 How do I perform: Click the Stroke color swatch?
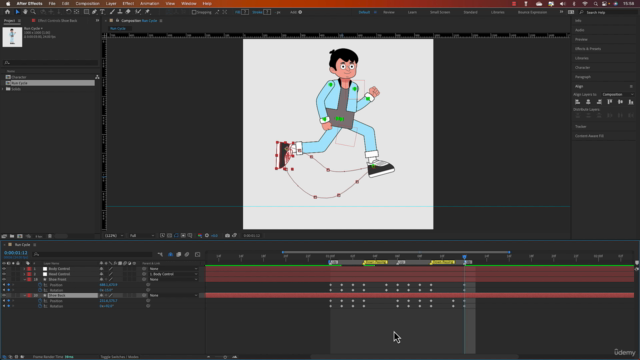(x=267, y=12)
